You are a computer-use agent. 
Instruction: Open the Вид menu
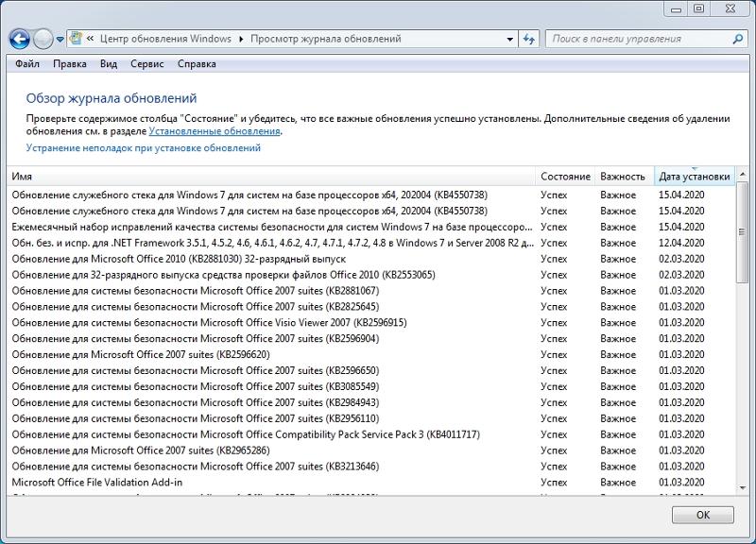[x=109, y=63]
